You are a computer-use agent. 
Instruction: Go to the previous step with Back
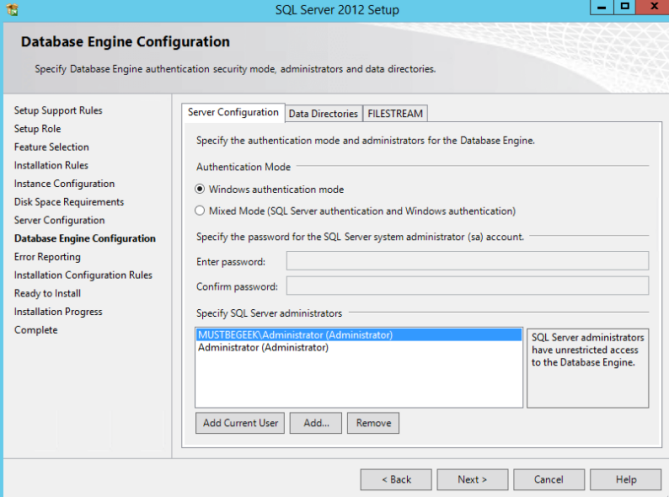(396, 480)
